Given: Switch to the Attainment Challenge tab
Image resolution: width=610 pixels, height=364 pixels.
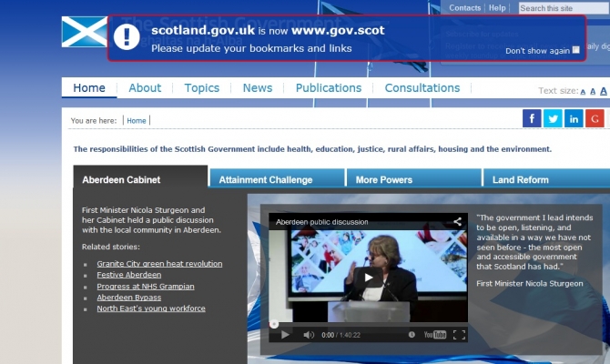Looking at the screenshot, I should [266, 180].
